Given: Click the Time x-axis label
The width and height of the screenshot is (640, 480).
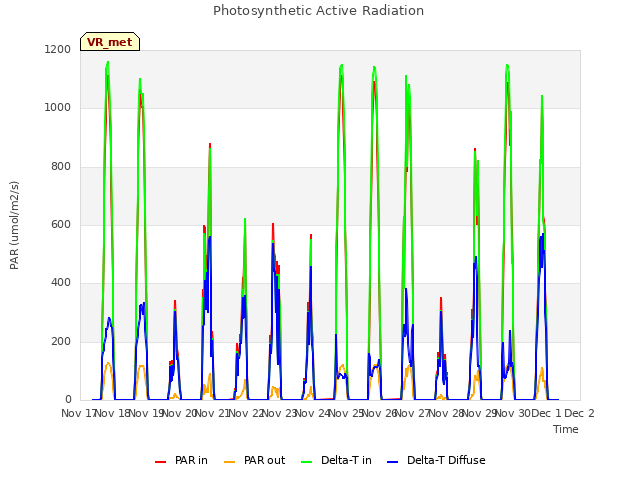Looking at the screenshot, I should (566, 429).
